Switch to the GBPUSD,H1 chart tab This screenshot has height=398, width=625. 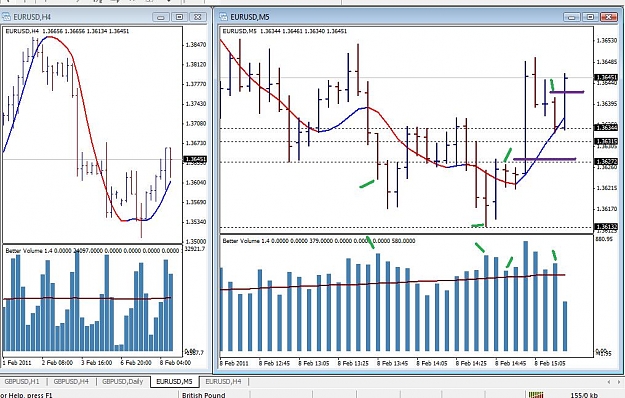[22, 381]
